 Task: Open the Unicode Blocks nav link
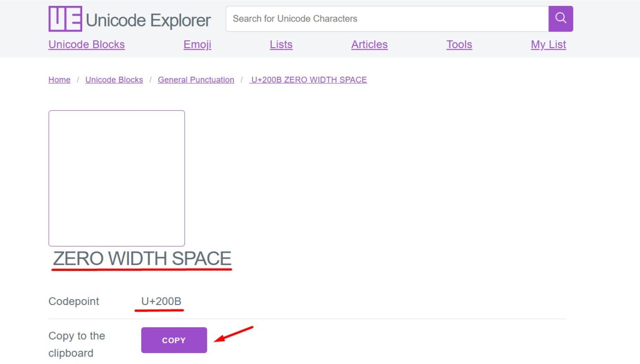click(87, 45)
